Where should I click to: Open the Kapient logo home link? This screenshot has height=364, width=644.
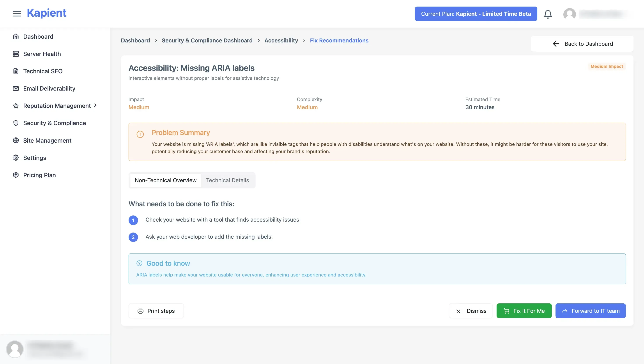[x=47, y=13]
